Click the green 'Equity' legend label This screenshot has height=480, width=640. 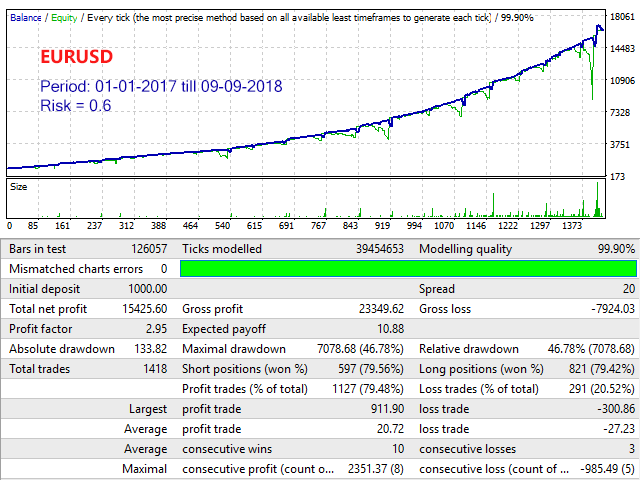coord(64,18)
